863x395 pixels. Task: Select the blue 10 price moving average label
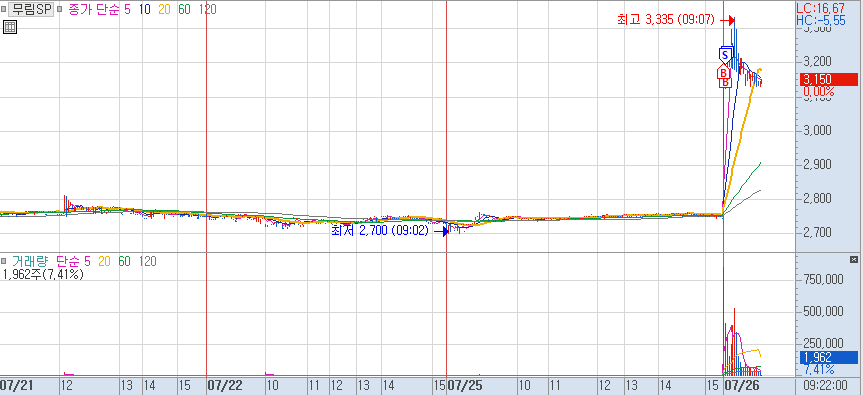coord(145,9)
